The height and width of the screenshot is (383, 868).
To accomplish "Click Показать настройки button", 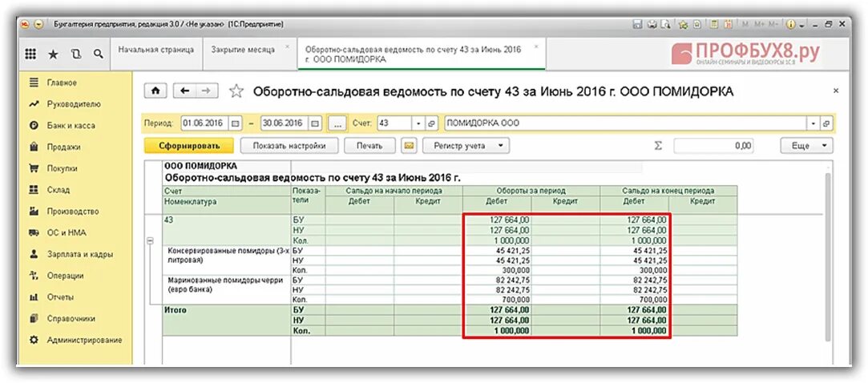I will (288, 146).
